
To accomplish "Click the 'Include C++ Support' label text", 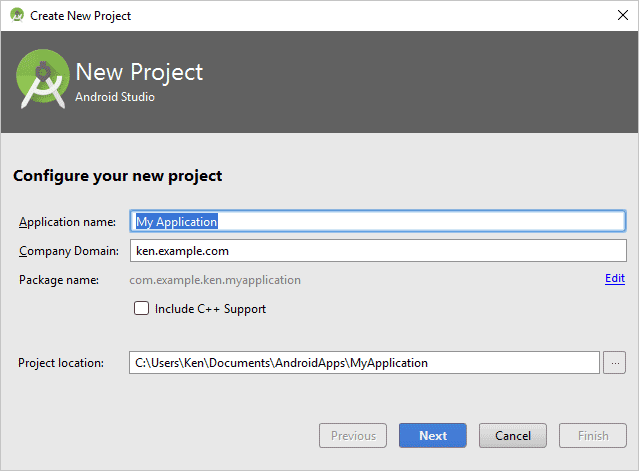I will pyautogui.click(x=210, y=309).
